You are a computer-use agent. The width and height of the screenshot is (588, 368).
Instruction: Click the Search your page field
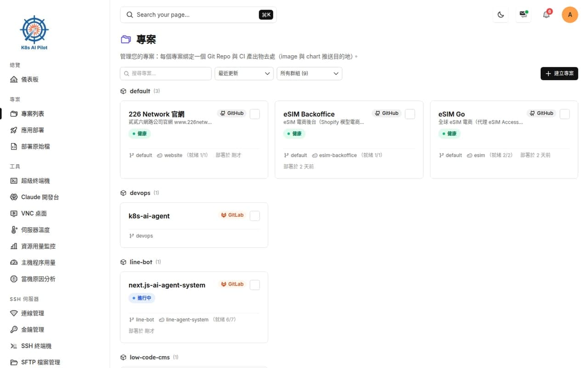coord(198,15)
